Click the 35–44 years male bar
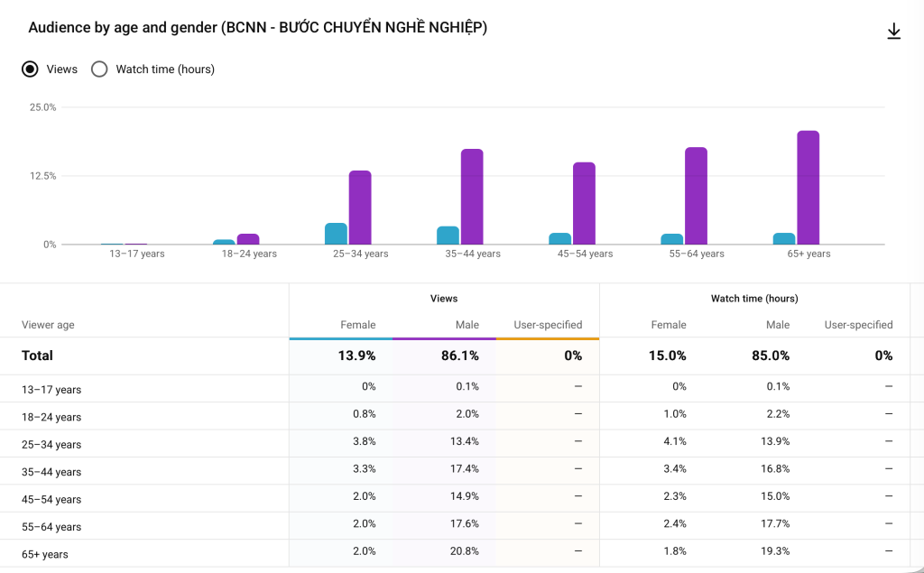 (472, 197)
